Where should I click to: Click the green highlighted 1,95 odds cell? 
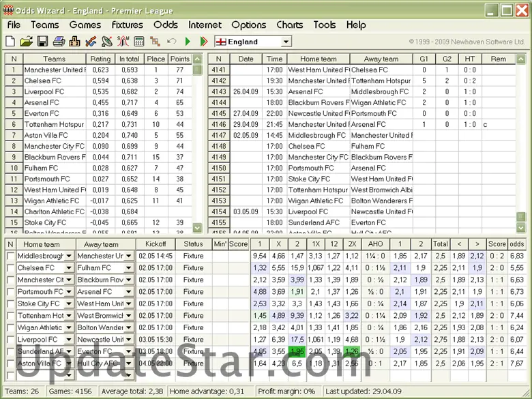297,351
